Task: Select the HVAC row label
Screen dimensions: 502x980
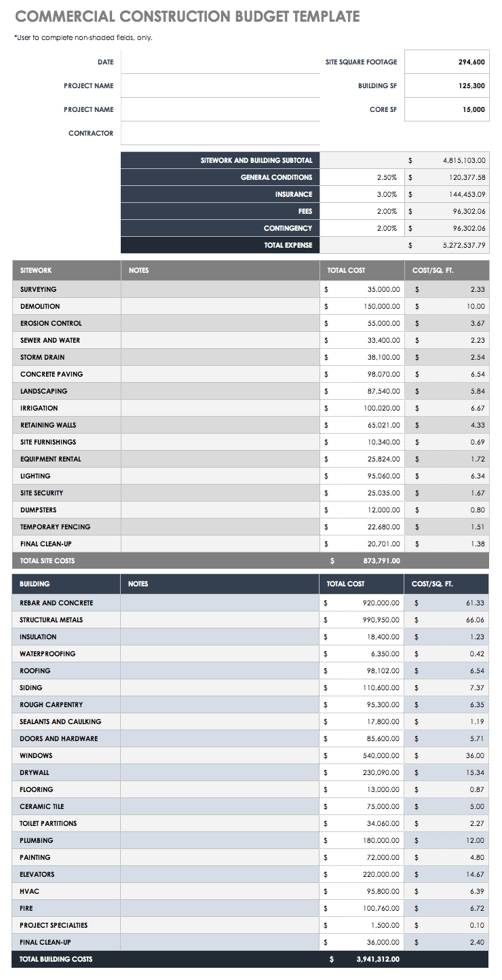Action: pyautogui.click(x=31, y=891)
